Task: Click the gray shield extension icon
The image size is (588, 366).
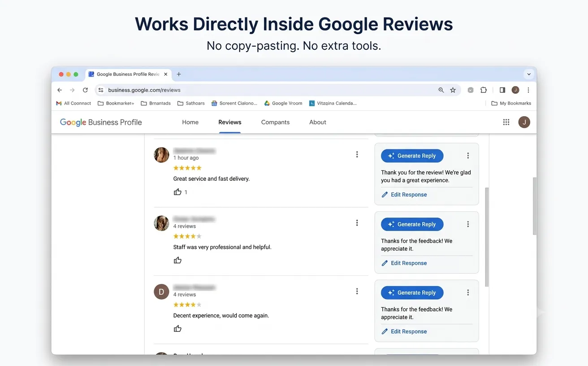Action: pyautogui.click(x=471, y=90)
